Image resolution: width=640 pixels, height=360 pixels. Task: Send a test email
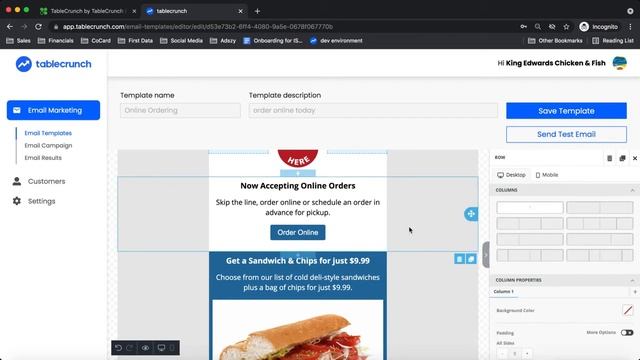[566, 134]
